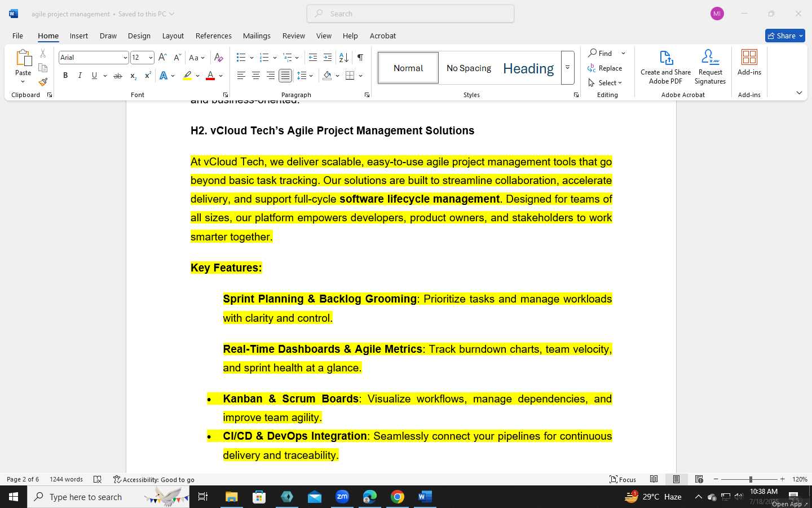Switch to the Design tab
812x508 pixels.
pos(139,36)
